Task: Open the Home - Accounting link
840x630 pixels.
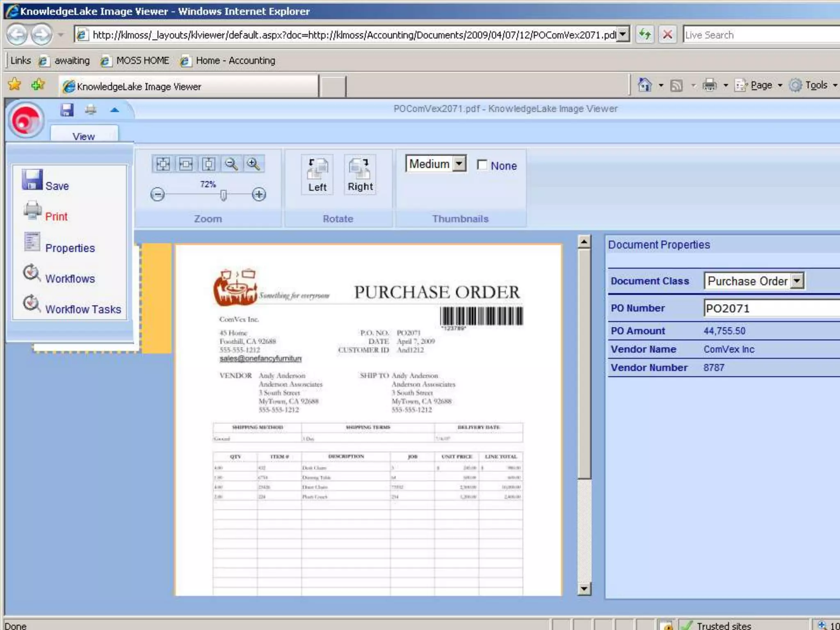Action: [235, 61]
